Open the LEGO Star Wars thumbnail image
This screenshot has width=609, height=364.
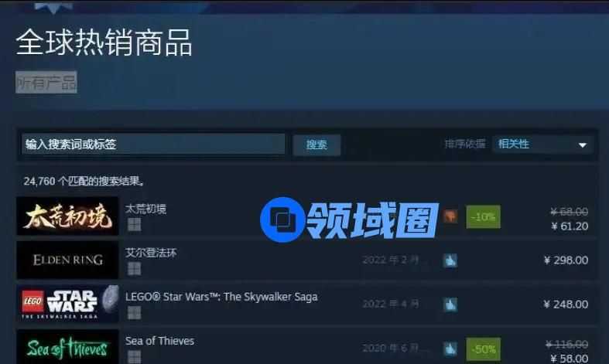(67, 304)
